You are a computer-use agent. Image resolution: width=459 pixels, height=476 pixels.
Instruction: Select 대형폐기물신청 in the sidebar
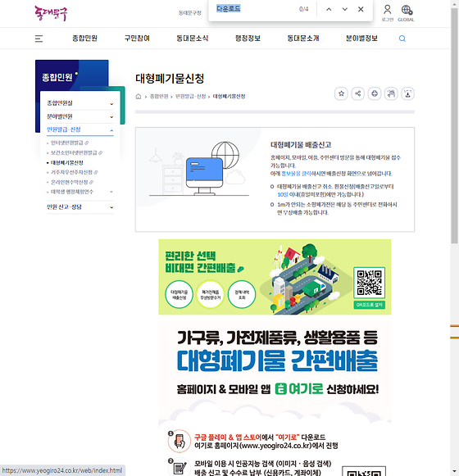click(67, 163)
